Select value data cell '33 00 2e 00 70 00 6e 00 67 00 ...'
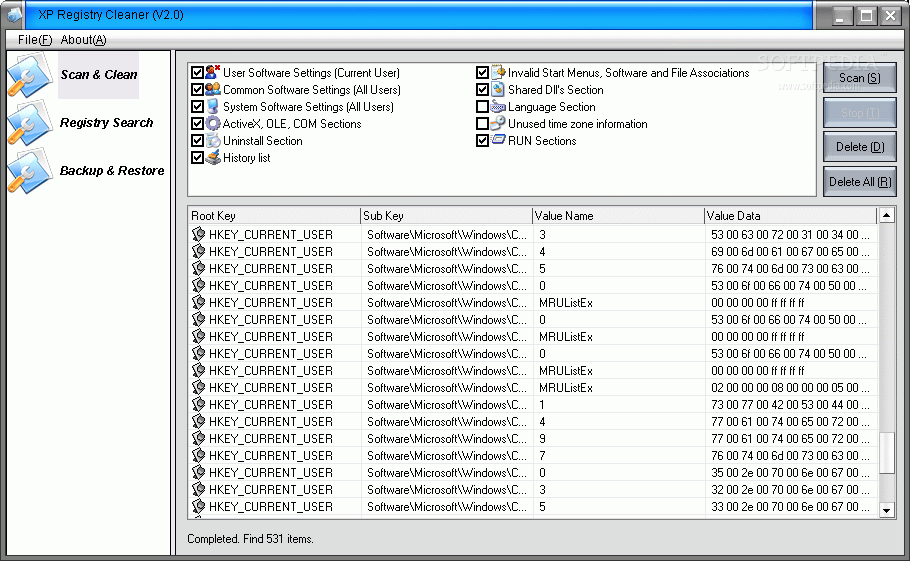This screenshot has height=561, width=910. pyautogui.click(x=790, y=506)
